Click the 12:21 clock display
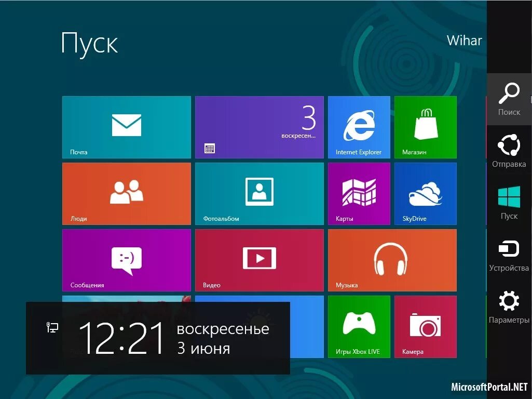Viewport: 532px width, 399px height. click(x=121, y=338)
